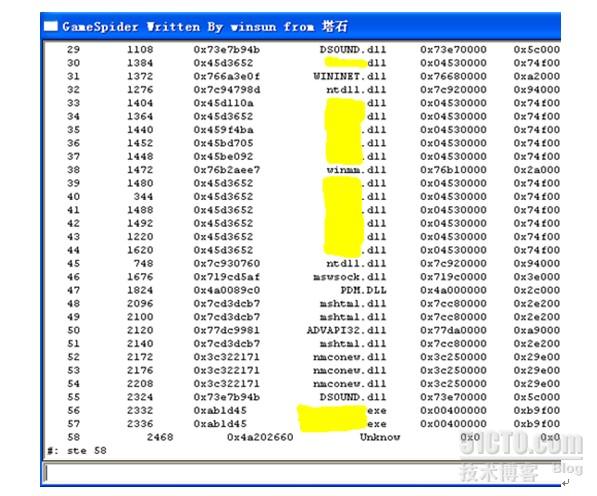Select size value 0xa2000

coord(536,76)
